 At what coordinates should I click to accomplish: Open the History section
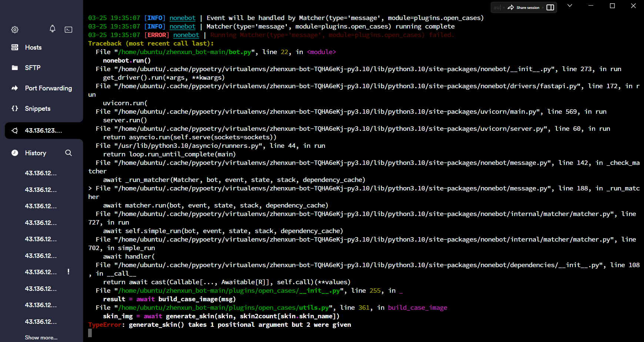click(x=36, y=153)
